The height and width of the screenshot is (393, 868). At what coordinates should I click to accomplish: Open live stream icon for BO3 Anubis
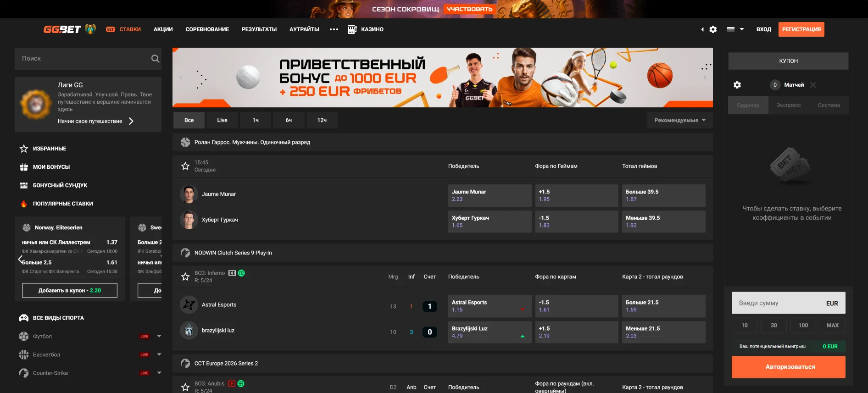click(x=232, y=383)
